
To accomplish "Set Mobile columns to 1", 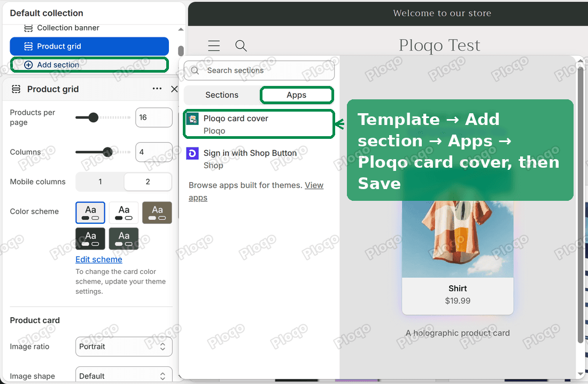I will point(100,182).
